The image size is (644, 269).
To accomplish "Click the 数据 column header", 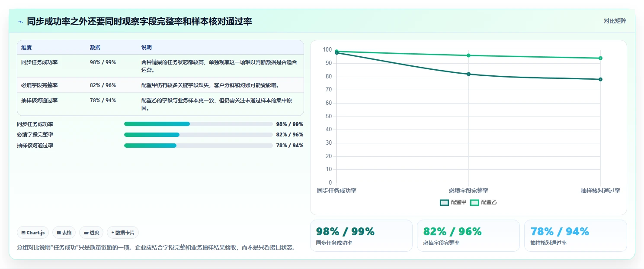I will (x=95, y=48).
